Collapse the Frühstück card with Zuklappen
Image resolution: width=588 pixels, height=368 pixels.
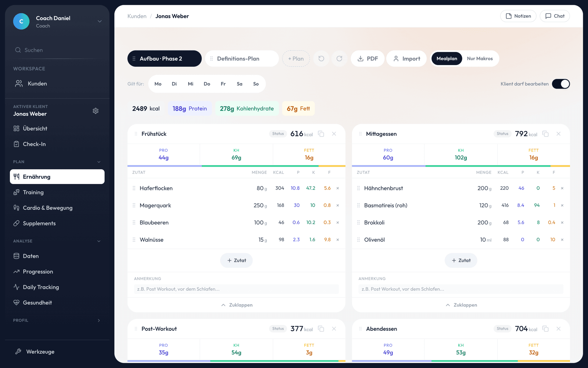pyautogui.click(x=237, y=305)
